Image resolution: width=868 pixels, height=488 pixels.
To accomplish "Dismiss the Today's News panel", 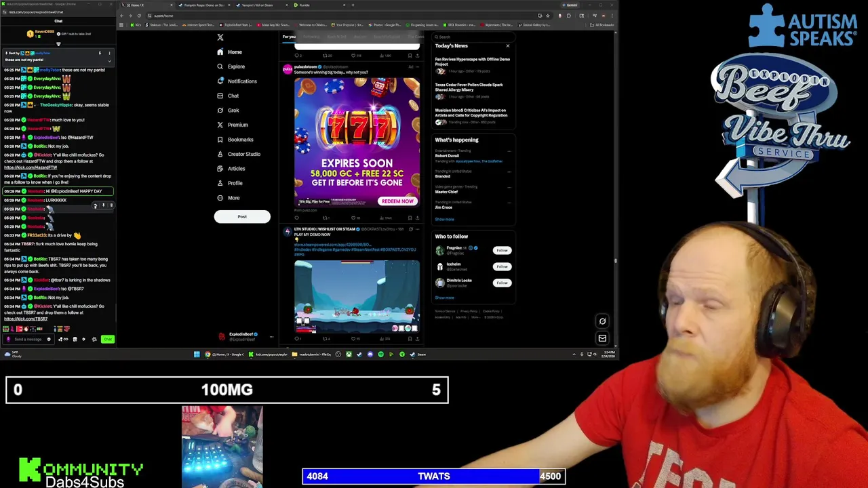I will (x=507, y=46).
